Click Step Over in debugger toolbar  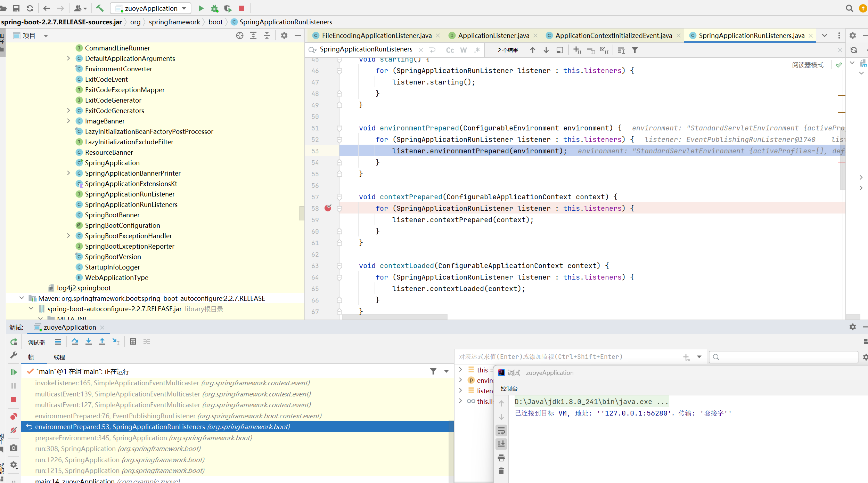coord(75,341)
